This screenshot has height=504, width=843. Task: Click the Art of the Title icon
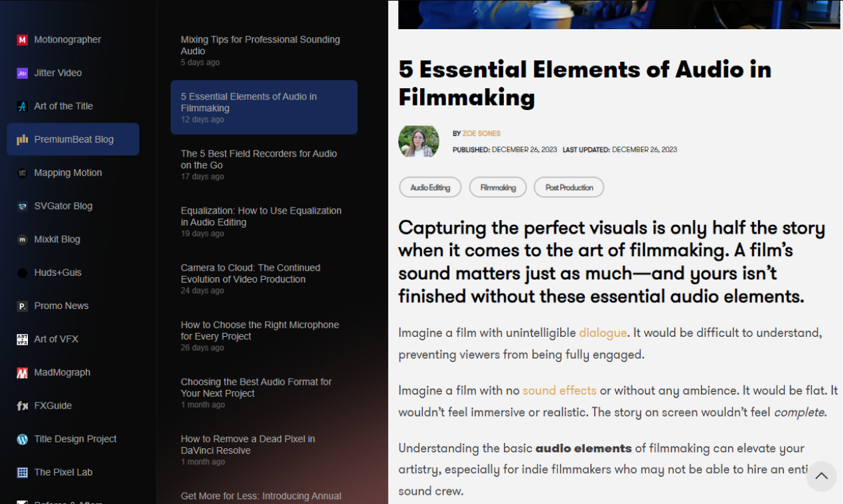pyautogui.click(x=22, y=106)
